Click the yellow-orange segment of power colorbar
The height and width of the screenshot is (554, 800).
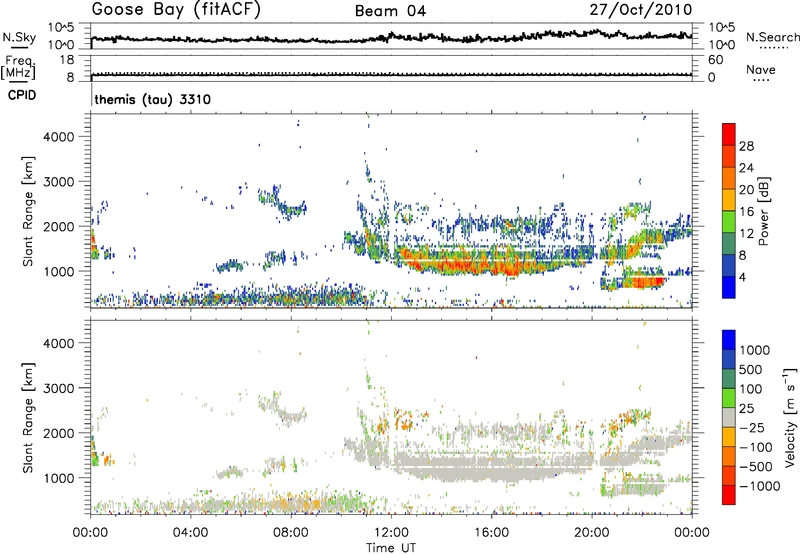(x=729, y=199)
